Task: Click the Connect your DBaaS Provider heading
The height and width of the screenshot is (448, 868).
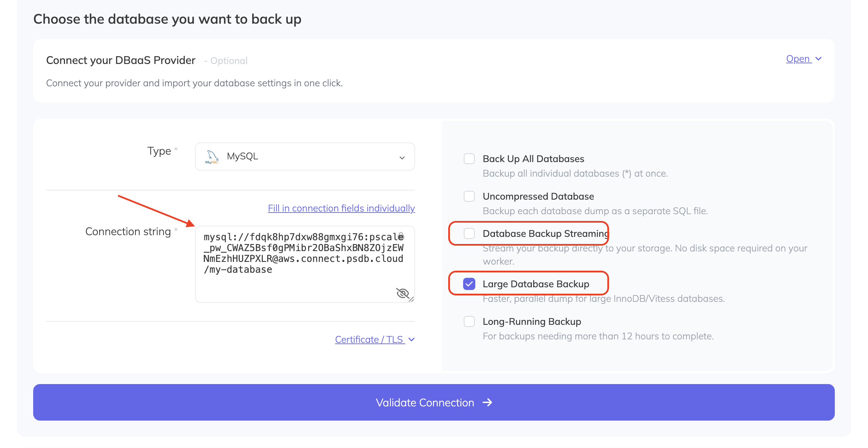Action: click(121, 60)
